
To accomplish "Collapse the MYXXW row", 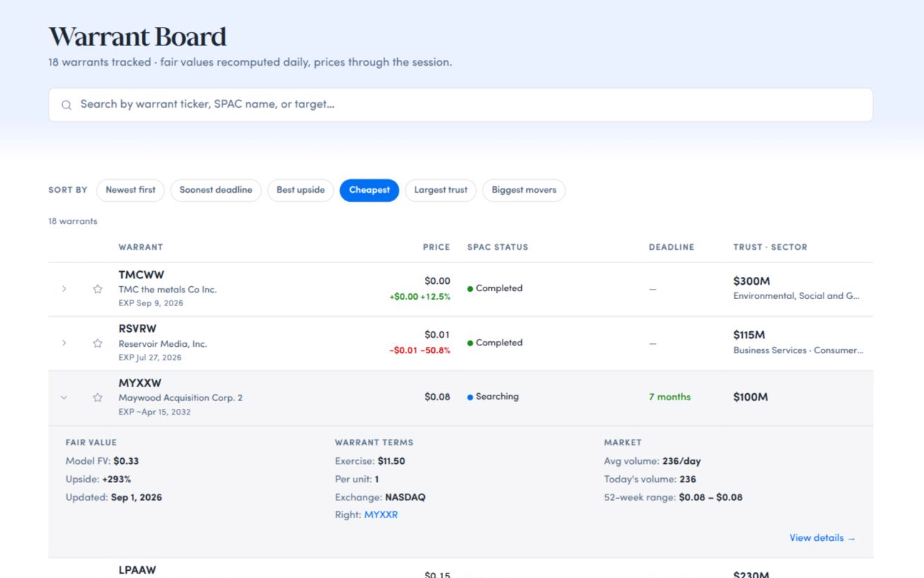I will click(64, 397).
